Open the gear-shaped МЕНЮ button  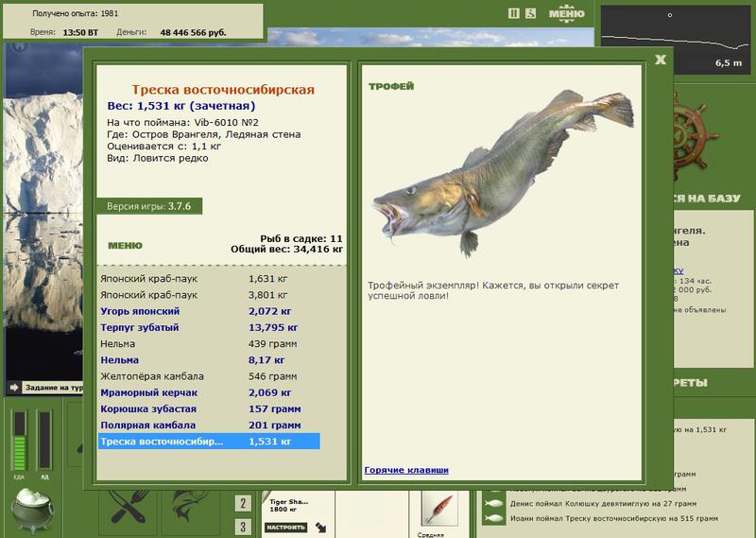click(x=566, y=13)
